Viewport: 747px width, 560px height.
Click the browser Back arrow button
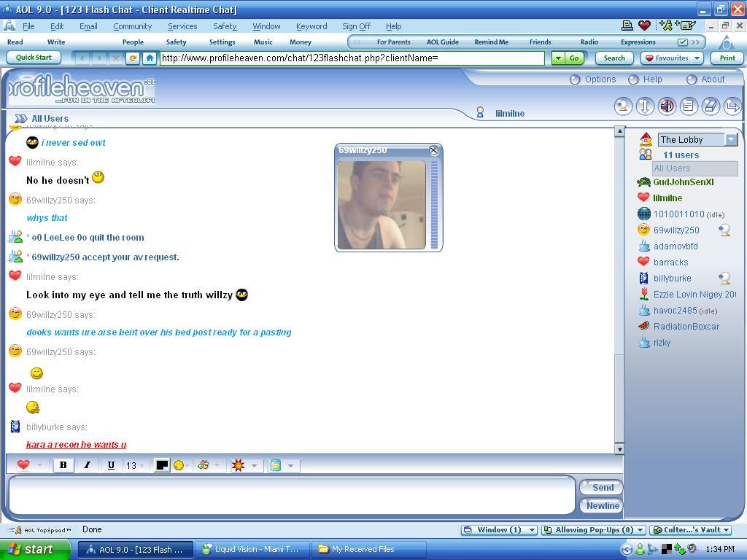82,58
